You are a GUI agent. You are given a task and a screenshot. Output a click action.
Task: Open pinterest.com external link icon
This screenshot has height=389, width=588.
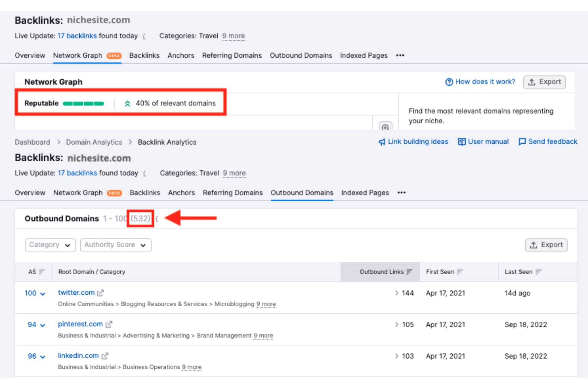109,324
